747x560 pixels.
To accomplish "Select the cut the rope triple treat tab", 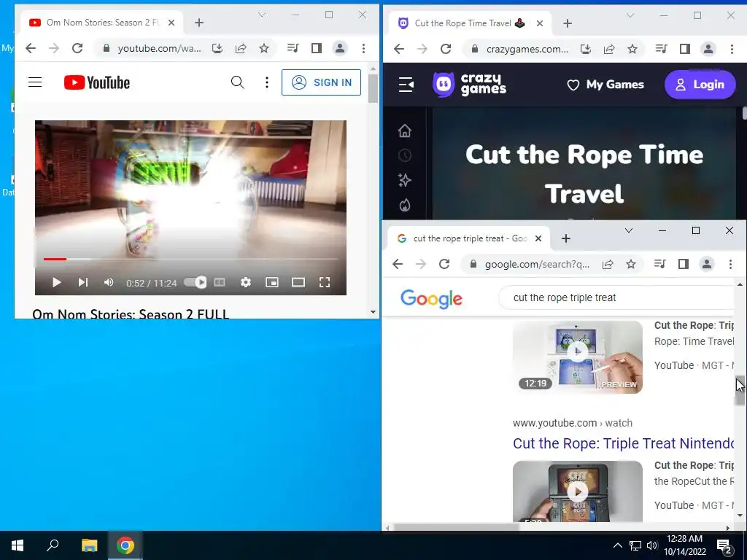I will 469,238.
